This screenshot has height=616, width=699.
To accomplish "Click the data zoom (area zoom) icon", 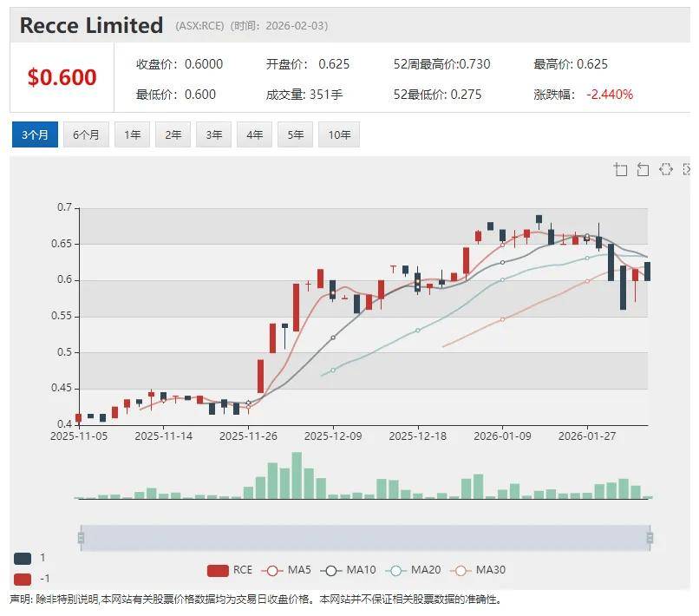I will (620, 169).
